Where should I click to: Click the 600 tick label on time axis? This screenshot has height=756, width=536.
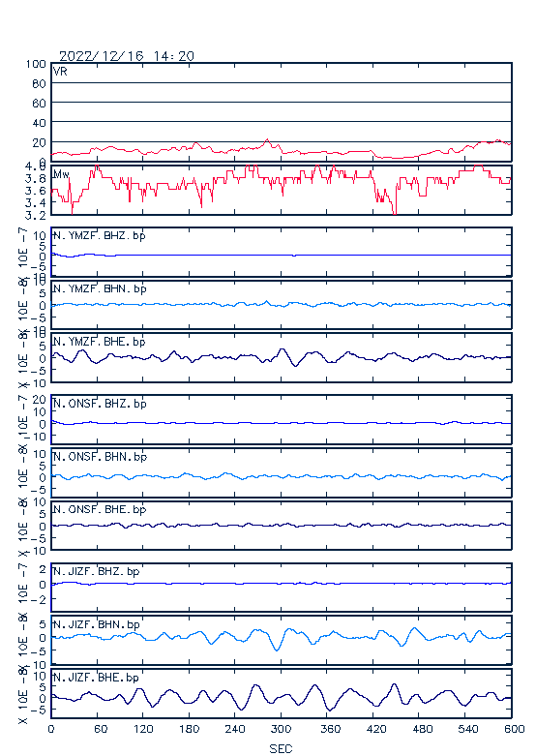coord(515,729)
